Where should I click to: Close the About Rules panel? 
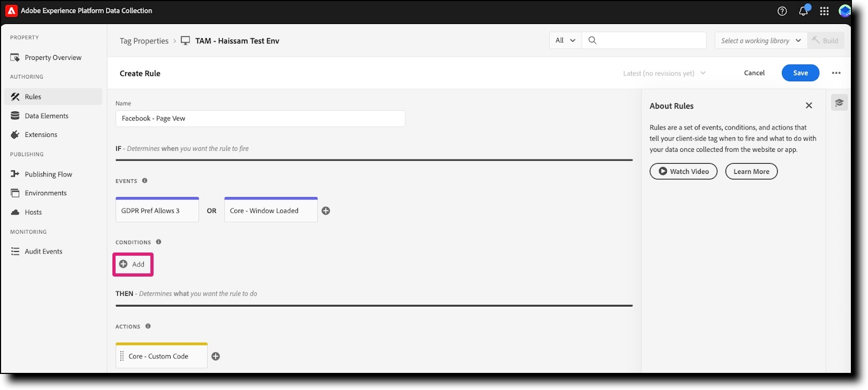[809, 105]
